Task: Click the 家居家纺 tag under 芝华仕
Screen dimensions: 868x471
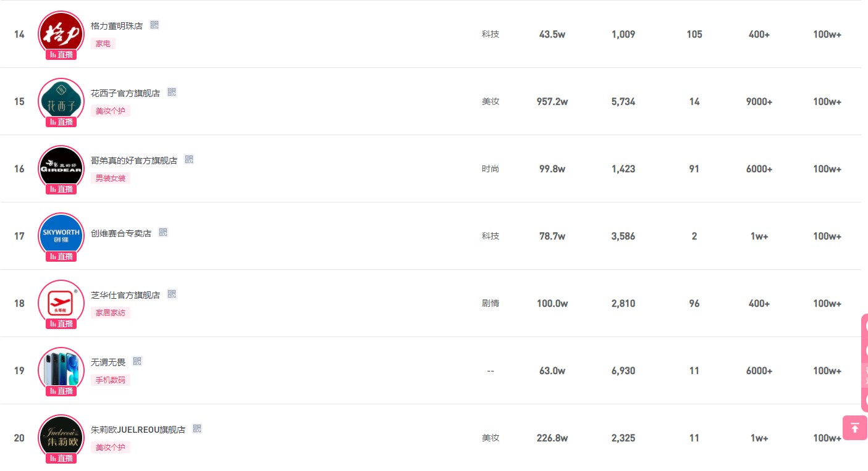Action: coord(111,313)
